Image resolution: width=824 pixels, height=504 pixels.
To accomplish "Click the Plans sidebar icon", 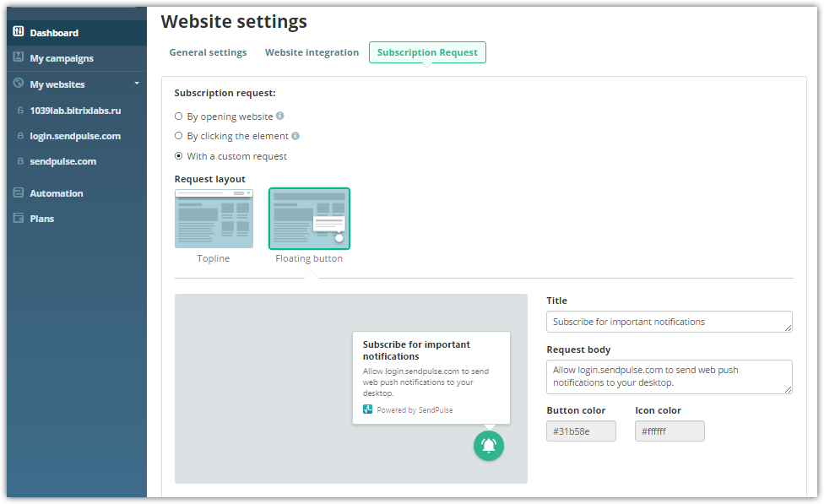I will tap(19, 218).
